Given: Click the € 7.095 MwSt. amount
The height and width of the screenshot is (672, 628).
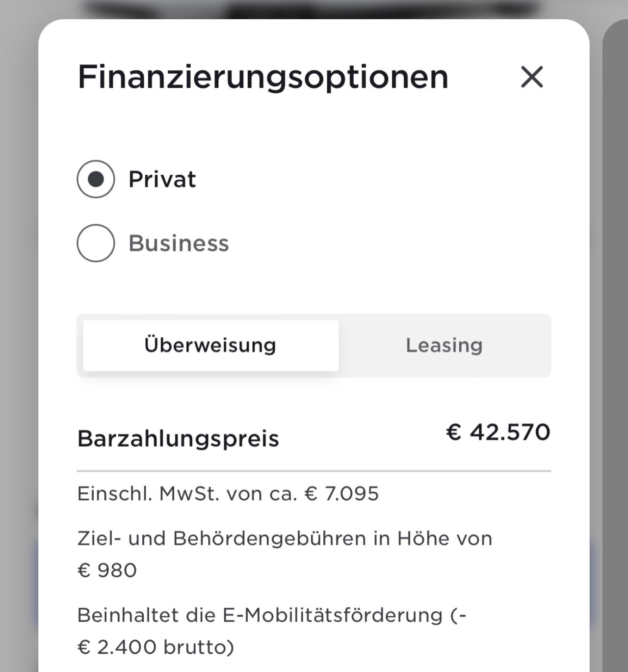Looking at the screenshot, I should (x=342, y=494).
